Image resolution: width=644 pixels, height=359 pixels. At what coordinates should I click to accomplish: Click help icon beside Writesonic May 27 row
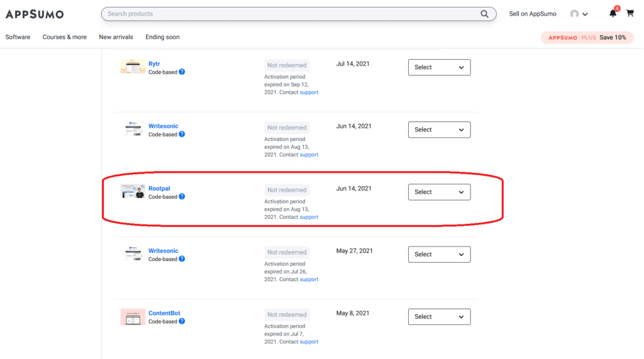click(x=182, y=259)
